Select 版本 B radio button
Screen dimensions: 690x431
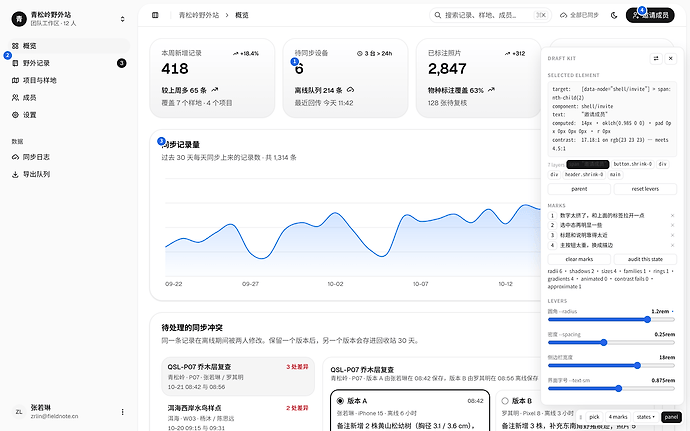coord(505,401)
